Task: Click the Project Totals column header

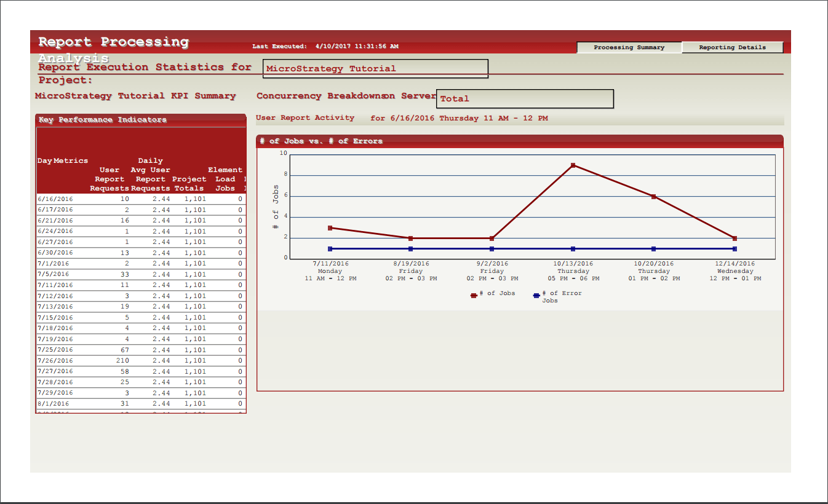Action: 189,184
